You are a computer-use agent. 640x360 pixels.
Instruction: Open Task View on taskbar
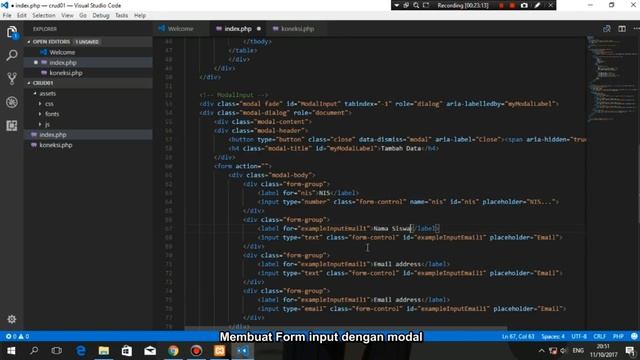(57, 351)
